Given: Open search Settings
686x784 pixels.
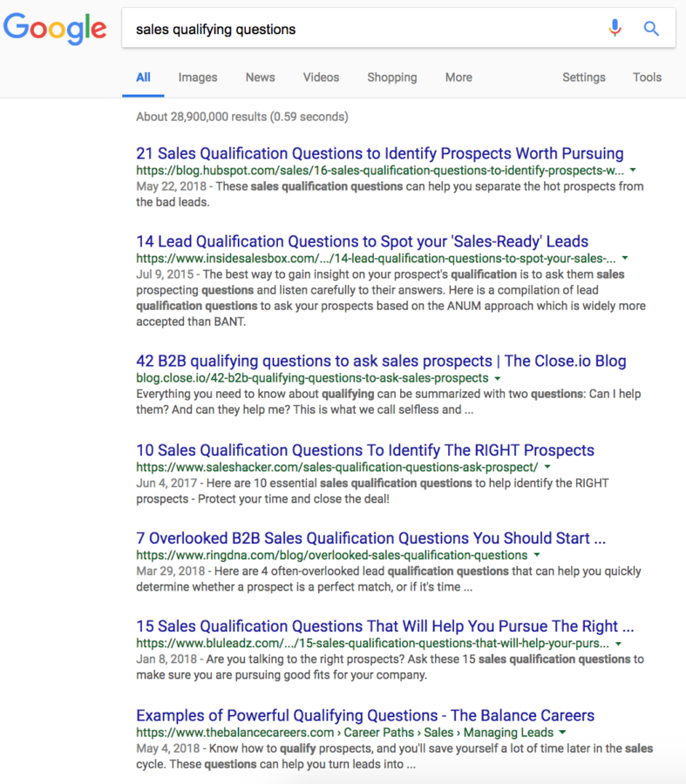Looking at the screenshot, I should tap(584, 78).
